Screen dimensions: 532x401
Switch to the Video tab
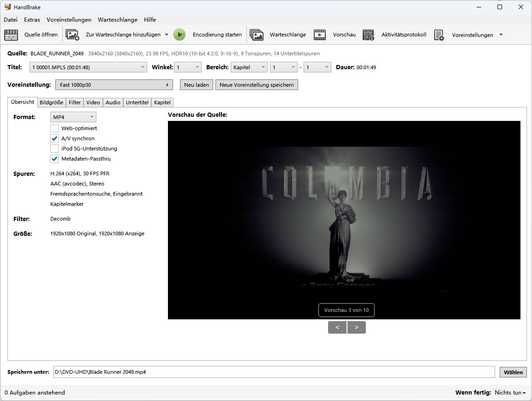93,102
